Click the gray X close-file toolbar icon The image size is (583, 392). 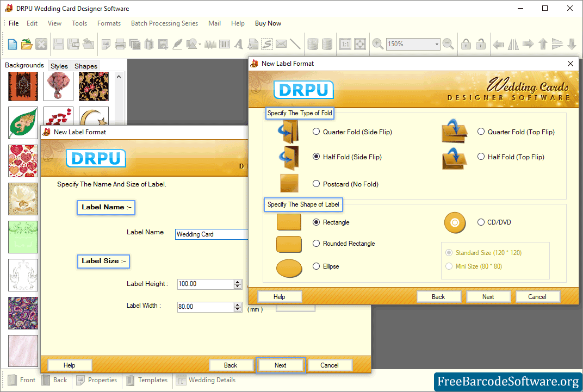[x=41, y=44]
